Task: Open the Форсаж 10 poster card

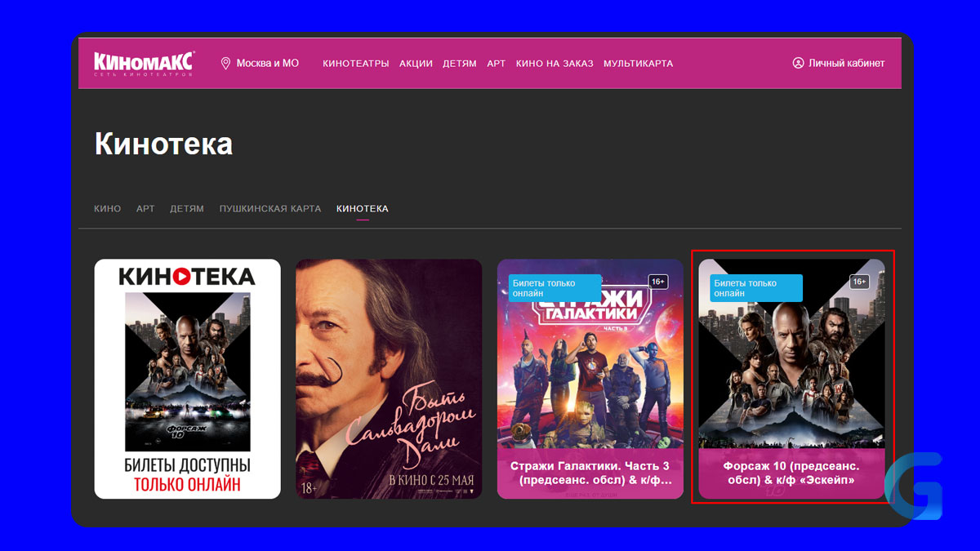Action: [791, 379]
